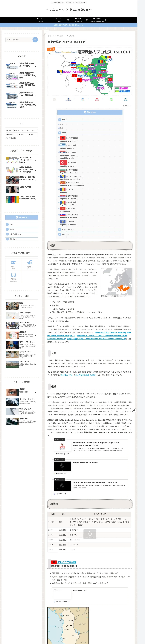Click the Kosovo flag in contents list
Image resolution: width=145 pixels, height=644 pixels.
coord(63,222)
